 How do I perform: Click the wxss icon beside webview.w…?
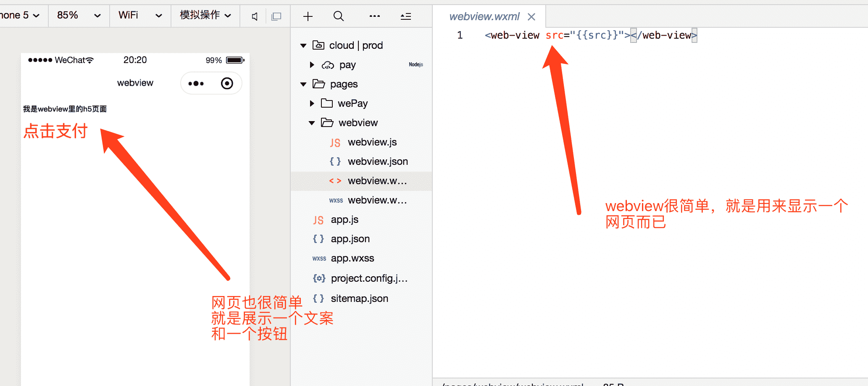[336, 201]
